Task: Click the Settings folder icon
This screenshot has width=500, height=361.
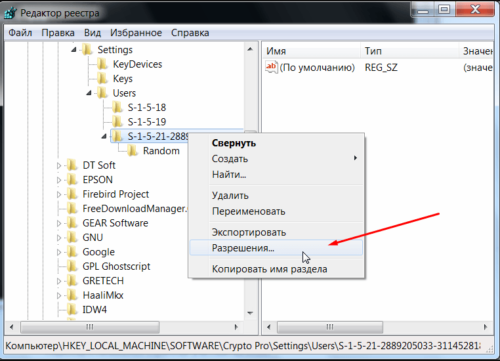Action: [x=87, y=50]
